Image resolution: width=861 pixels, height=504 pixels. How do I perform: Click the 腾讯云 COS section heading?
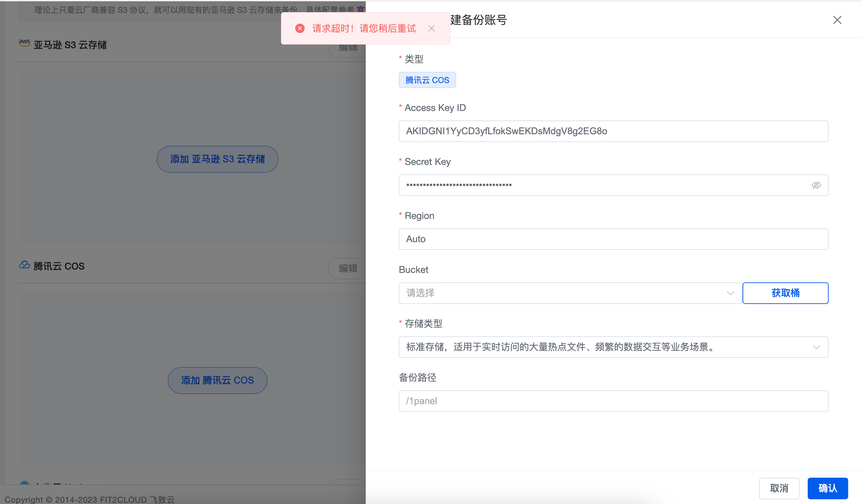[59, 266]
